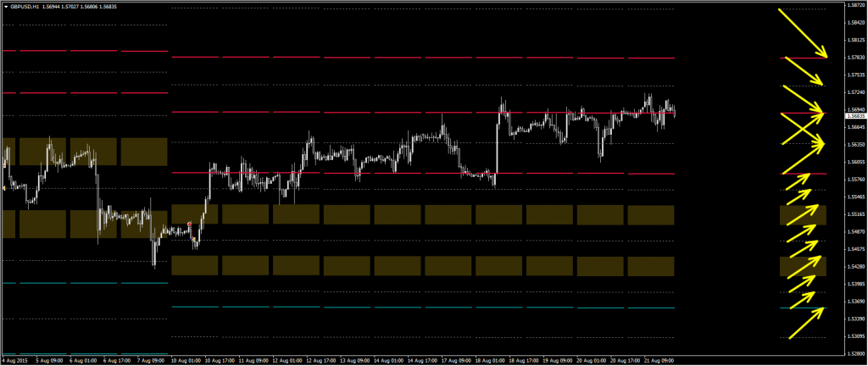Click price scale value 1.56645
Viewport: 868px width, 366px height.
856,127
